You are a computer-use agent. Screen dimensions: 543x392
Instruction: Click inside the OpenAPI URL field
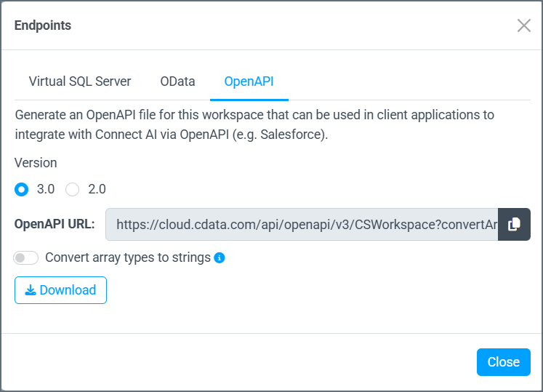[x=302, y=224]
